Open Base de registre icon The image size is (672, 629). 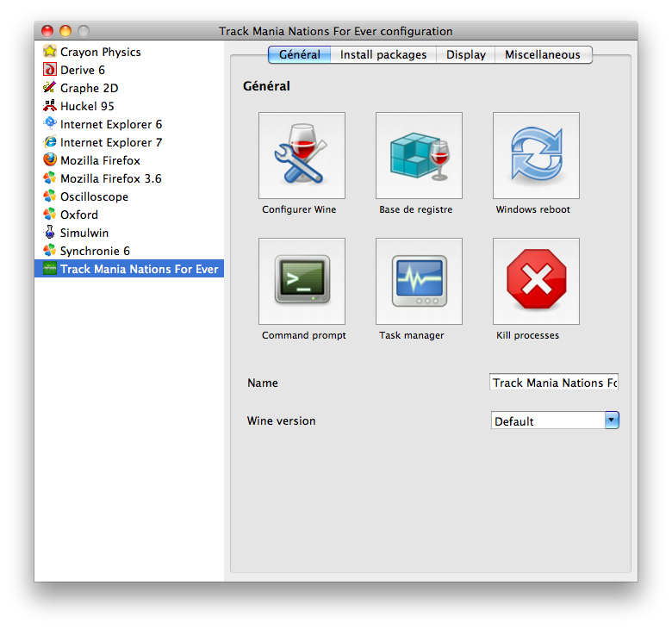(419, 156)
